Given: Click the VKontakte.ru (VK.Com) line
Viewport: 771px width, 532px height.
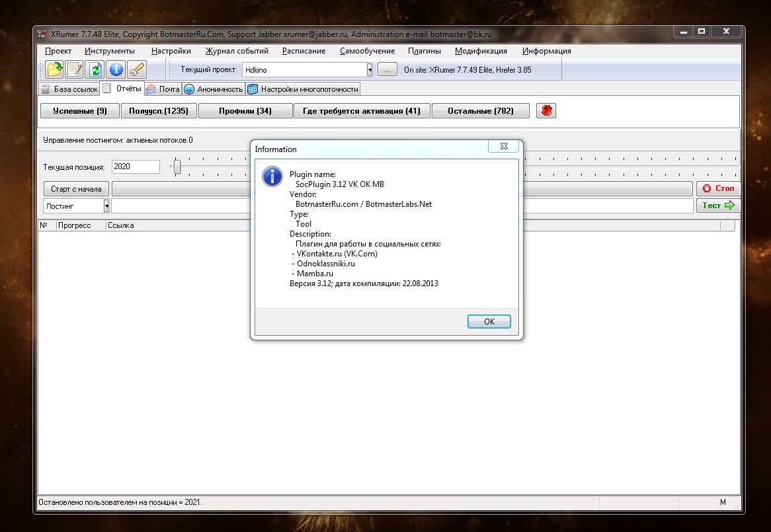Looking at the screenshot, I should 335,254.
